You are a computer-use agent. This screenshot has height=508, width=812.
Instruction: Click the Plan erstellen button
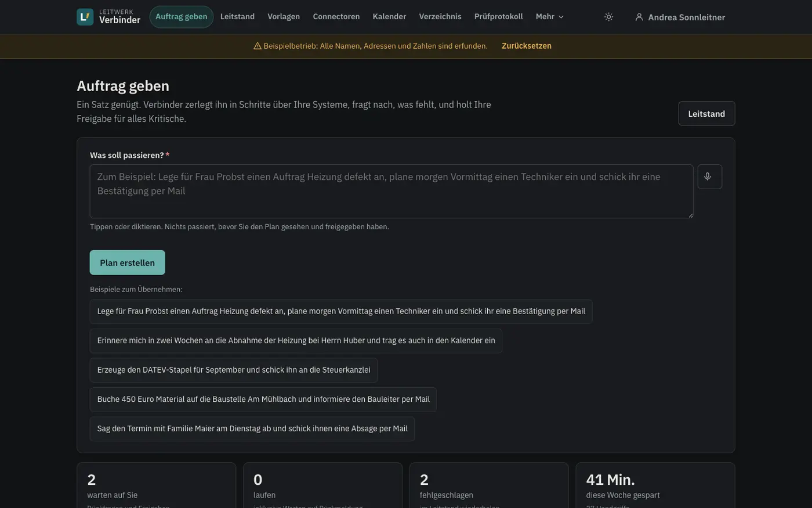(x=128, y=262)
